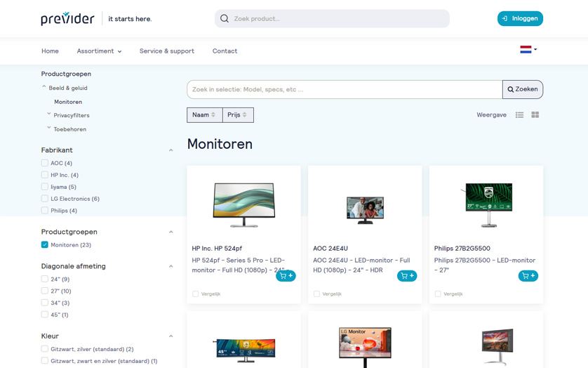Click the Previder logo
This screenshot has width=588, height=368.
[67, 19]
